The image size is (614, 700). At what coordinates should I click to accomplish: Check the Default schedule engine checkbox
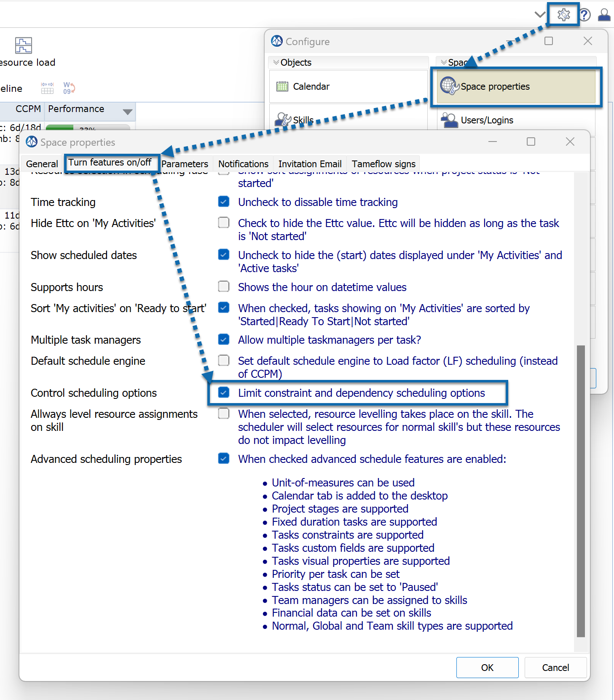point(224,360)
